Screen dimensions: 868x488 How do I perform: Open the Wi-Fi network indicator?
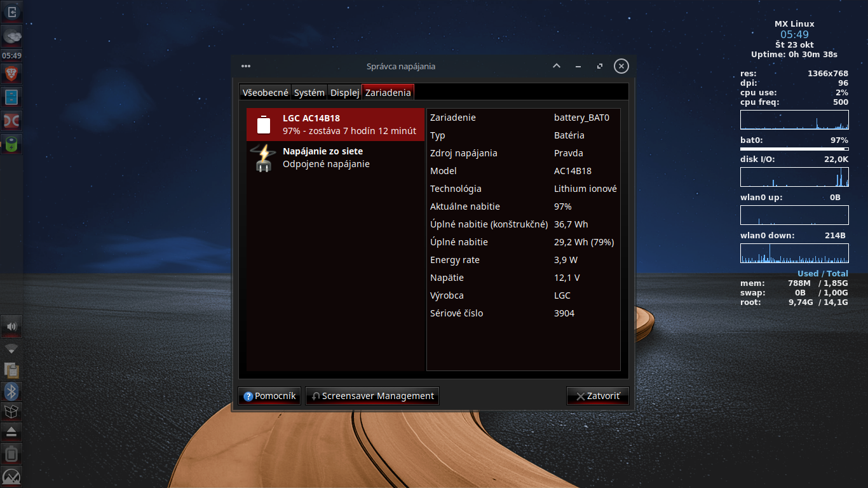(x=11, y=349)
